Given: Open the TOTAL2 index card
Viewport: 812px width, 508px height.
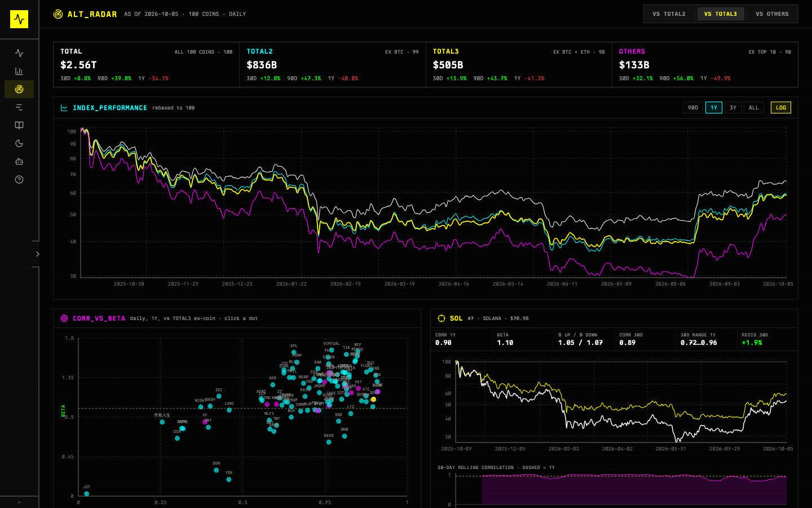Looking at the screenshot, I should [x=333, y=65].
